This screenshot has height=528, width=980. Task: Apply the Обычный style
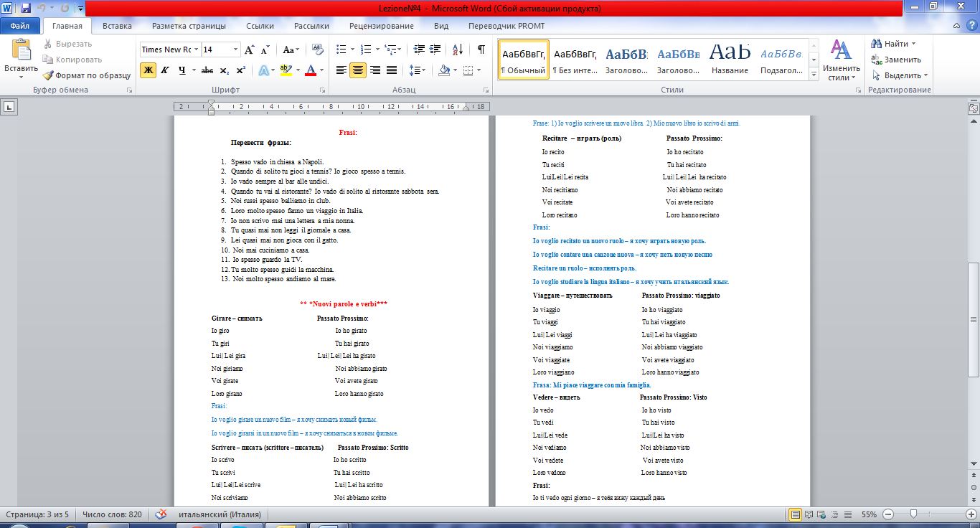click(x=524, y=60)
